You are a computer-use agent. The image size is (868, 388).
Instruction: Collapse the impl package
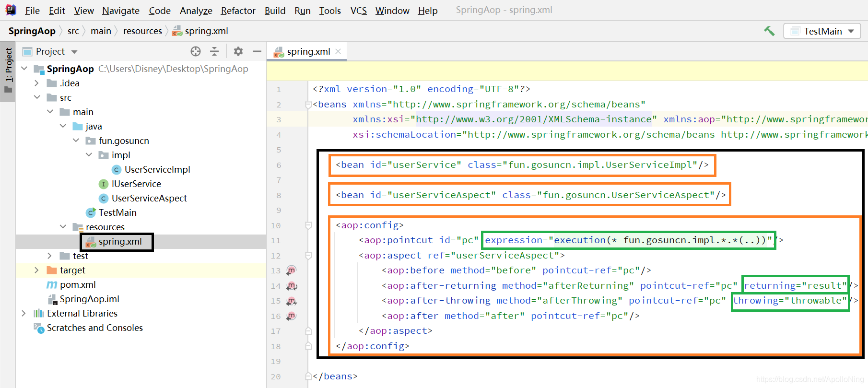(x=89, y=155)
